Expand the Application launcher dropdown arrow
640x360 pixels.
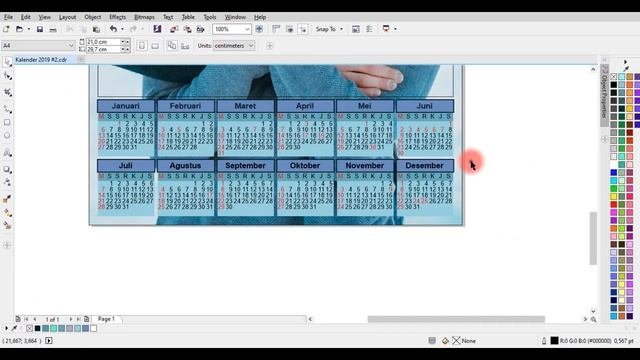click(395, 29)
